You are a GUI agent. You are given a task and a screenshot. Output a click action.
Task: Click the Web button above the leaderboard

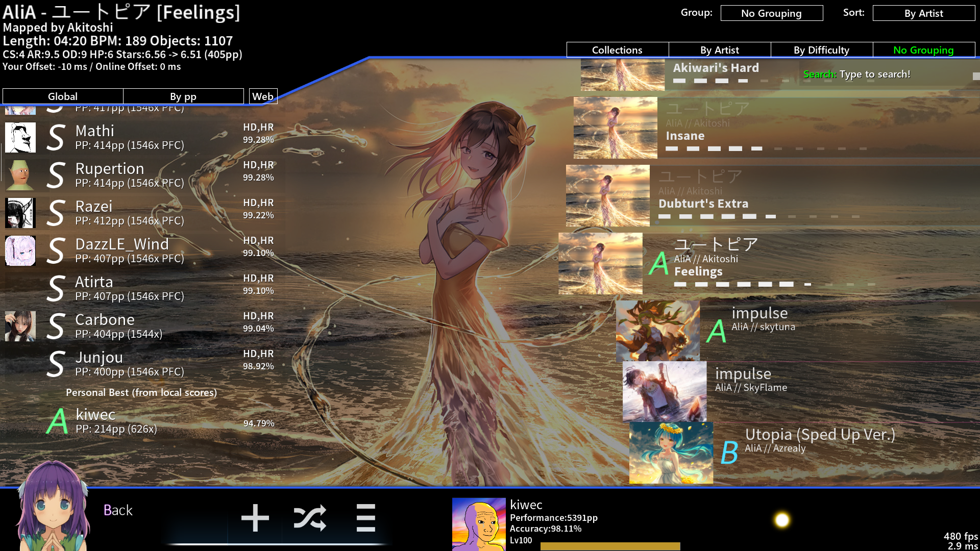pyautogui.click(x=263, y=96)
